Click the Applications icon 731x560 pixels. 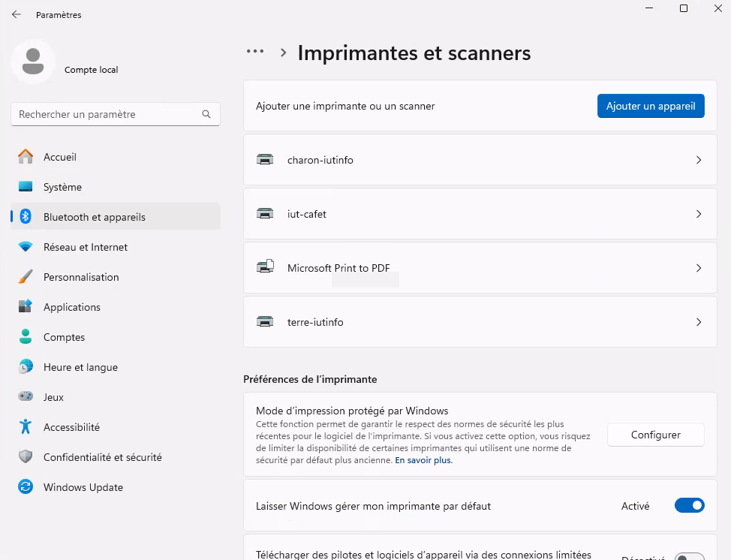click(26, 306)
